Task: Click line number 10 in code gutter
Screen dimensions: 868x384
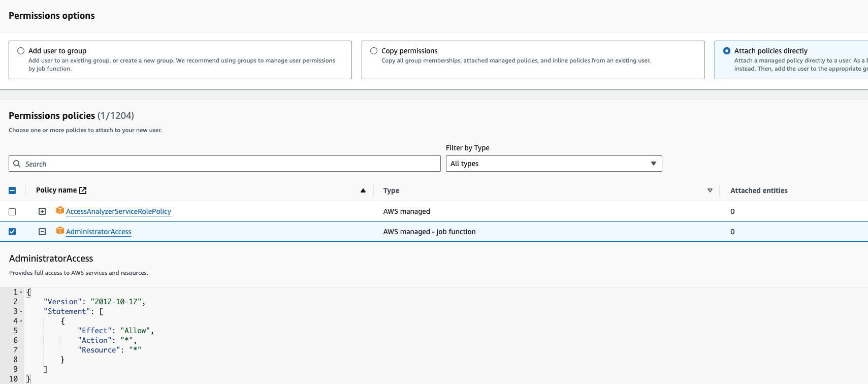Action: (x=14, y=379)
